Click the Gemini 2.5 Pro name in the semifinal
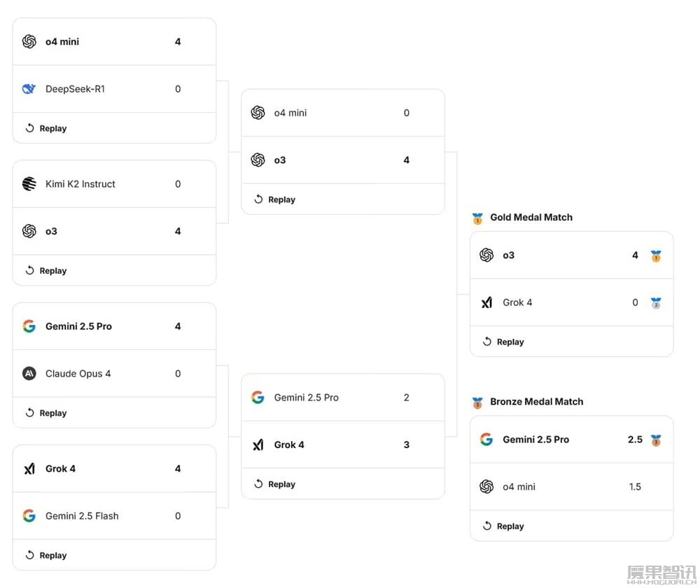 (x=307, y=398)
